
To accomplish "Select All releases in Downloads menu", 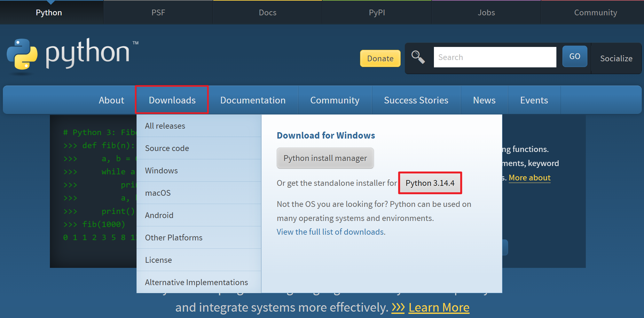I will pos(199,126).
